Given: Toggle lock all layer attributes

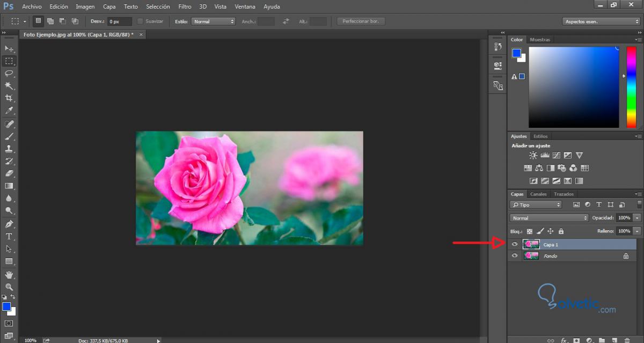Looking at the screenshot, I should click(561, 231).
